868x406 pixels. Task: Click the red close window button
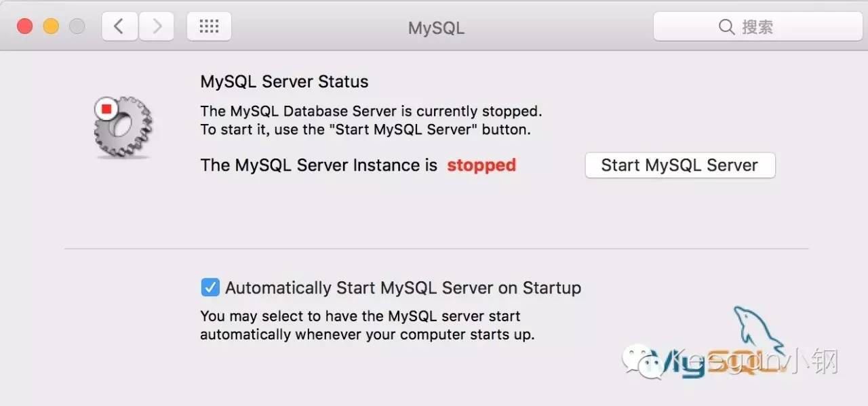pos(25,26)
